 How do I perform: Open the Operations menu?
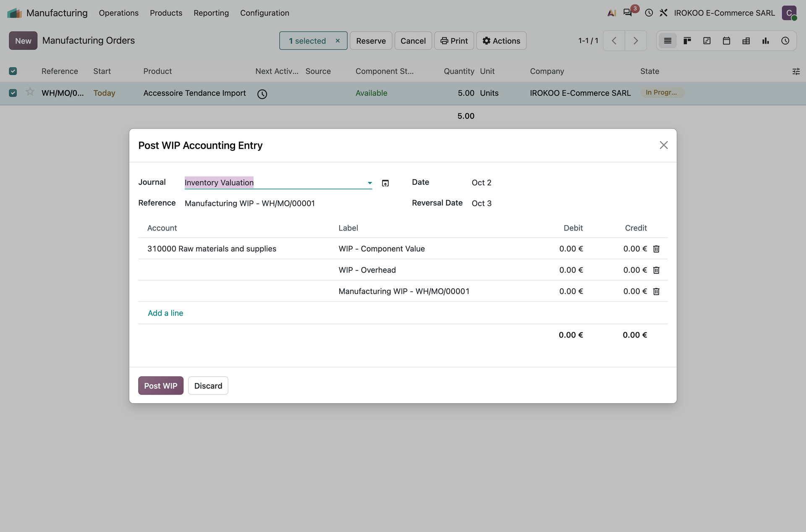[x=119, y=13]
